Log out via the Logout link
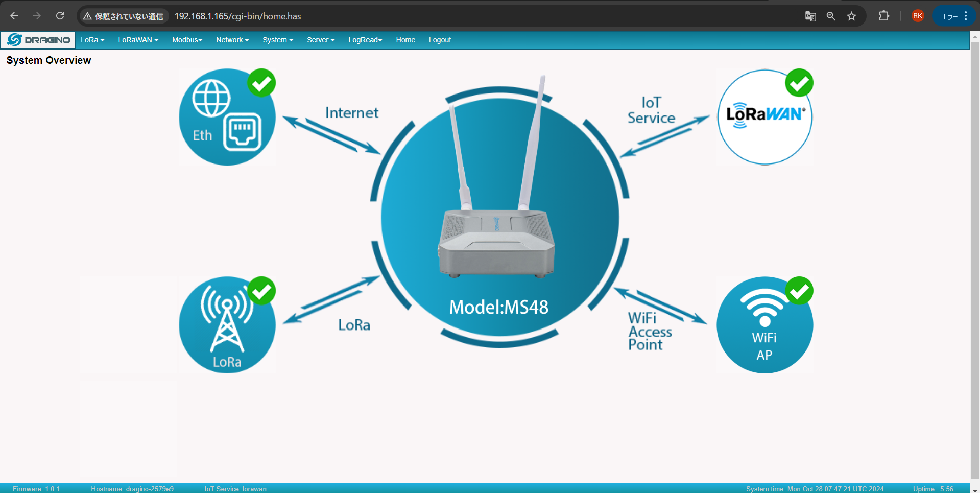The height and width of the screenshot is (493, 980). (x=440, y=40)
